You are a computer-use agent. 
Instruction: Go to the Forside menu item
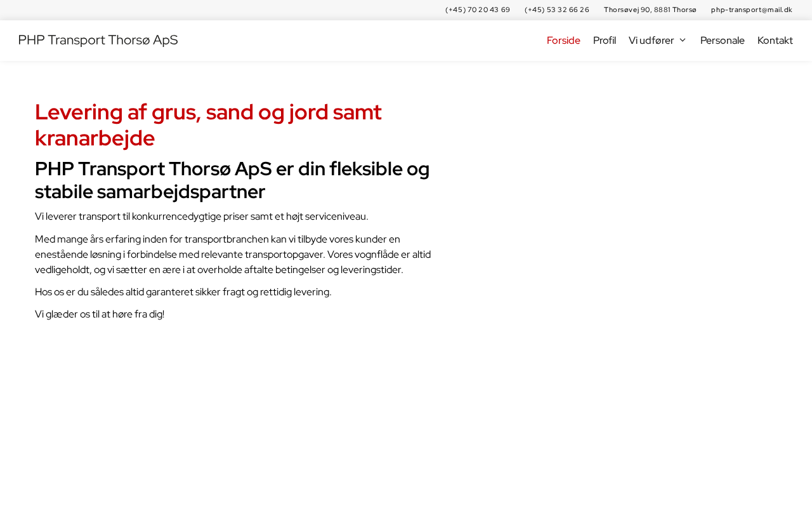tap(563, 41)
